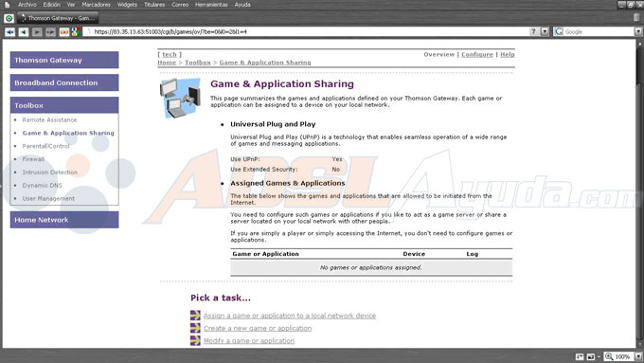Click Home in the breadcrumb

click(167, 63)
